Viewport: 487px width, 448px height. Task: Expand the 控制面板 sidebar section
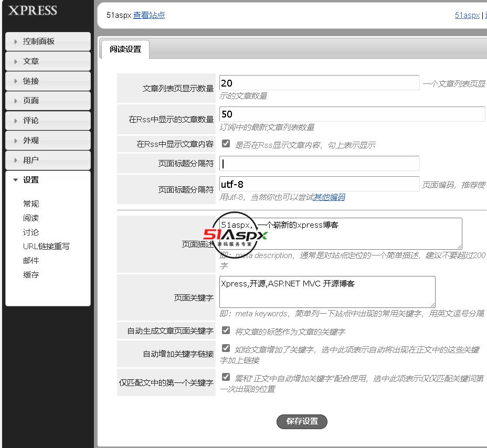(47, 41)
